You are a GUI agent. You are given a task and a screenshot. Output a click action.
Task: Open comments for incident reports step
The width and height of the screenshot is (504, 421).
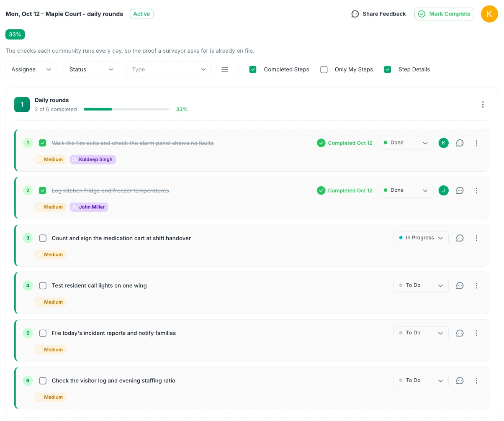[x=460, y=333]
